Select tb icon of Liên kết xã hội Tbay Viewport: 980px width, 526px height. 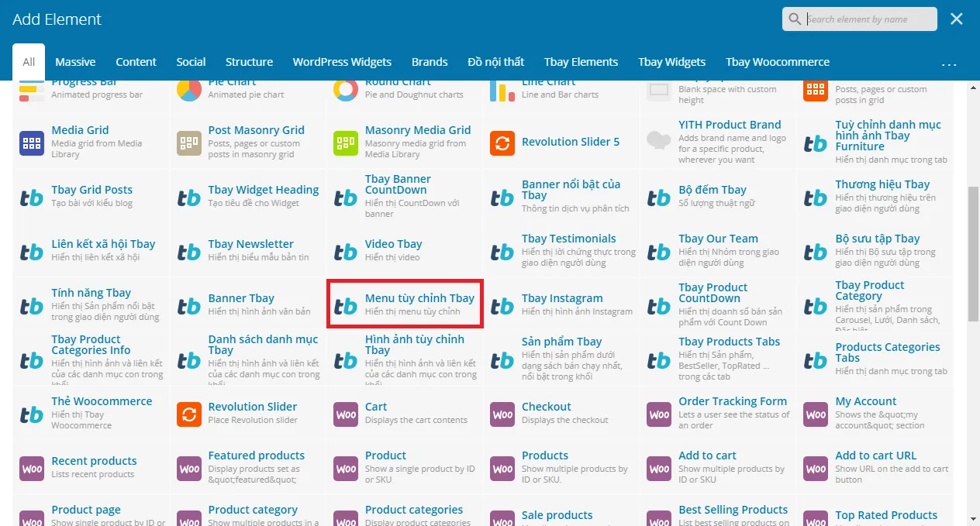click(x=32, y=252)
